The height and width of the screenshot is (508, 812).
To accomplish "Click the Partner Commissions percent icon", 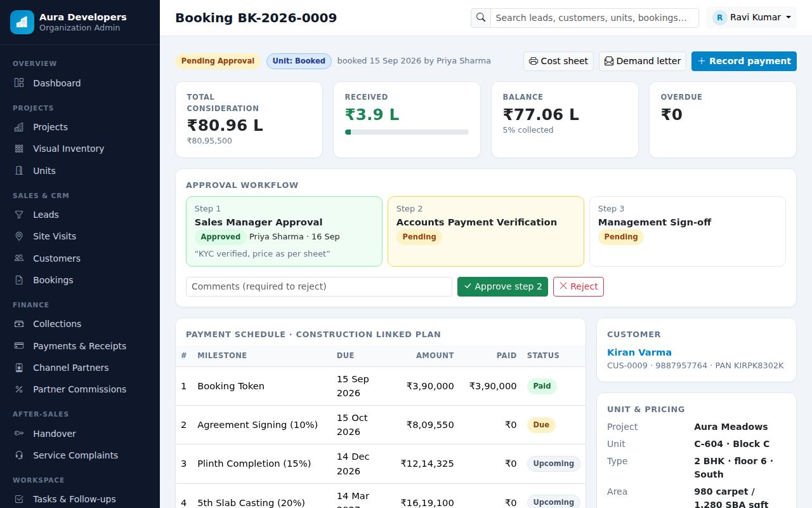I will coord(19,389).
